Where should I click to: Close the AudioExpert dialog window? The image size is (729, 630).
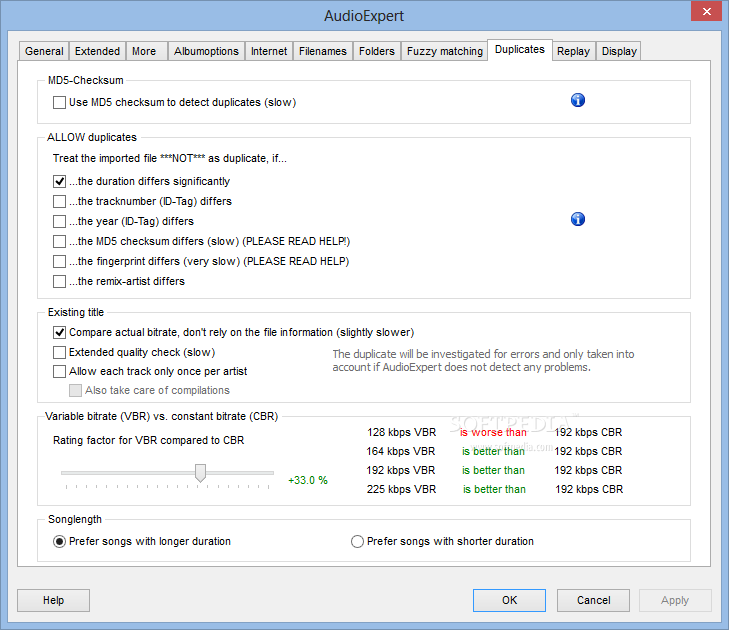click(x=706, y=11)
